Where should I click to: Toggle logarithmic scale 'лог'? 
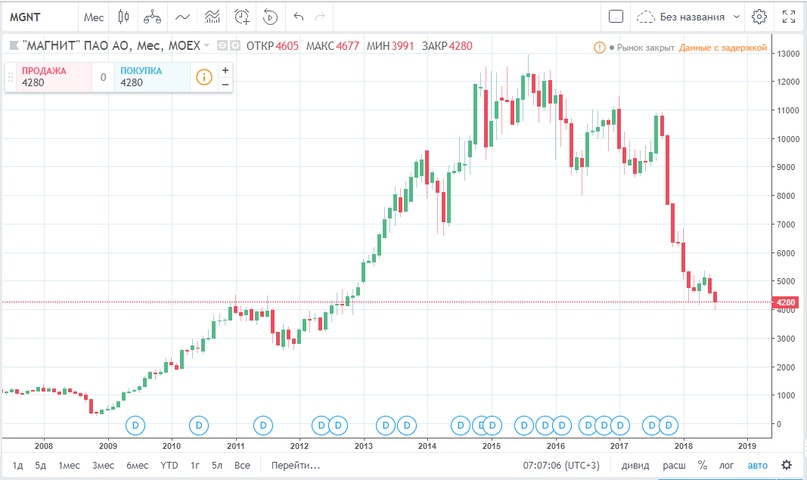728,466
